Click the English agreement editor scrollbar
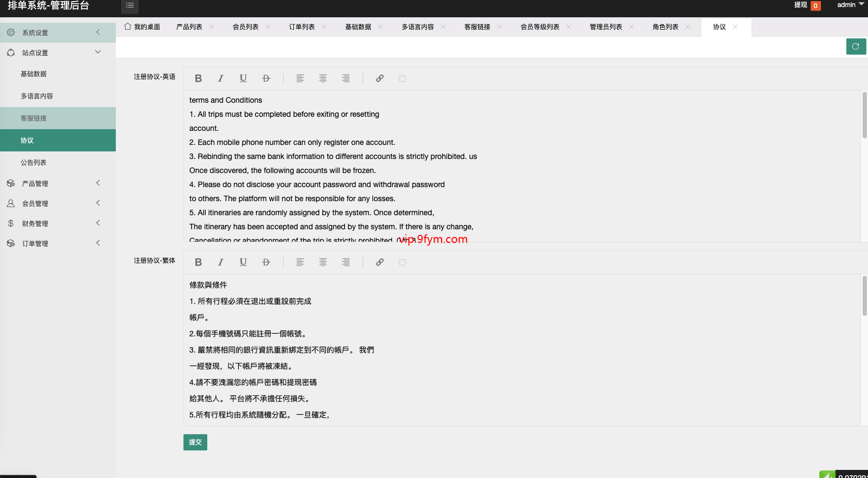 pos(864,115)
